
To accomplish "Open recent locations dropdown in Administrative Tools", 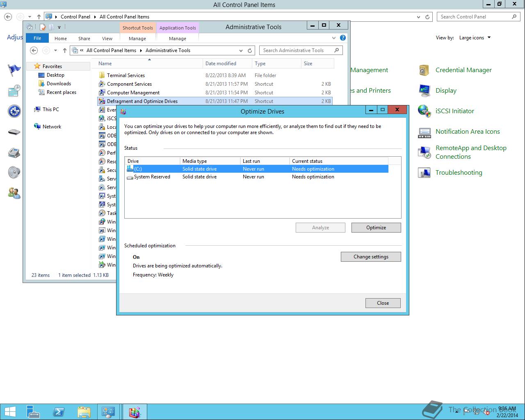I will [x=55, y=50].
